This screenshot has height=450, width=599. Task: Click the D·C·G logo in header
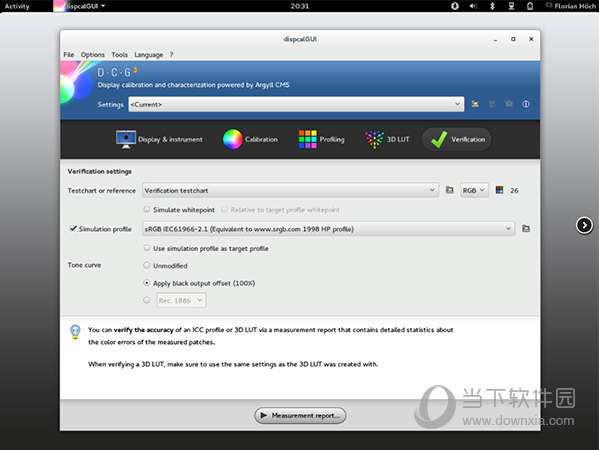[117, 72]
